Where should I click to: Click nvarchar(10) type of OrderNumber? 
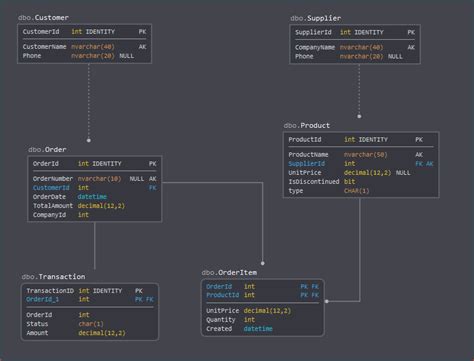100,179
